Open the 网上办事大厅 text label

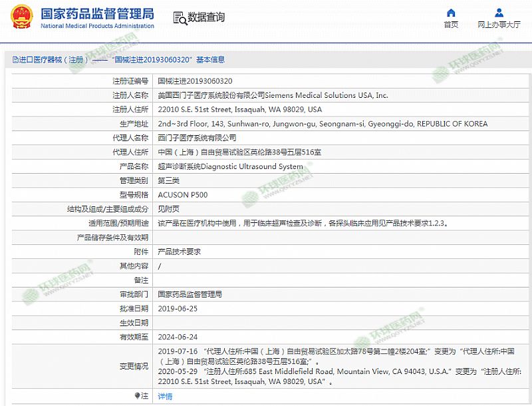point(499,25)
